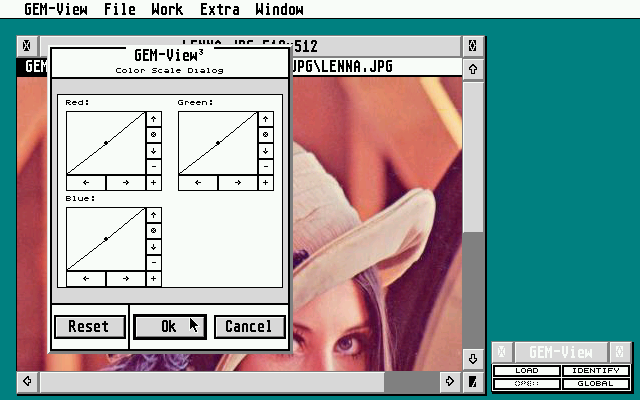The height and width of the screenshot is (400, 640).
Task: Click the Blue curve up arrow
Action: pyautogui.click(x=153, y=215)
